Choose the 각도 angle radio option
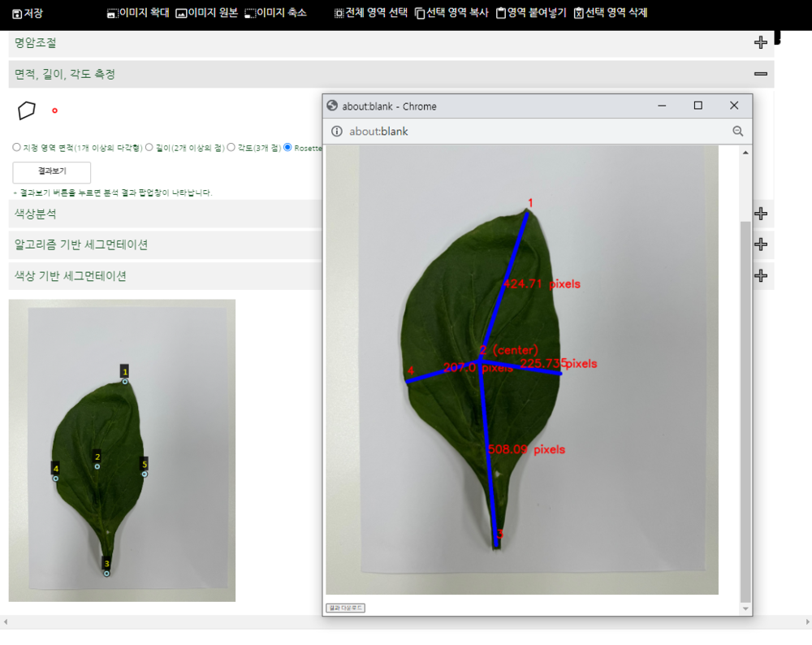 coord(231,148)
